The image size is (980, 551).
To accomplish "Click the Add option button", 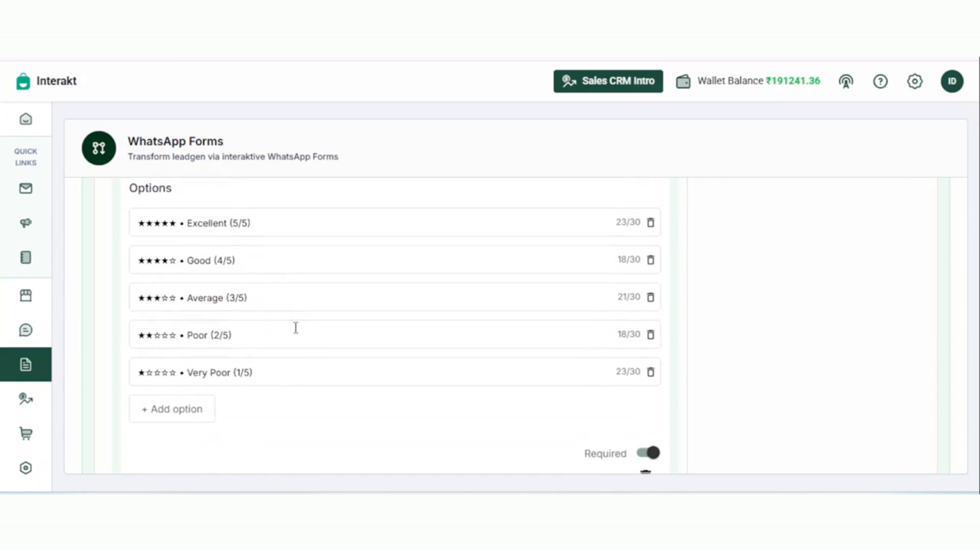I will click(172, 409).
